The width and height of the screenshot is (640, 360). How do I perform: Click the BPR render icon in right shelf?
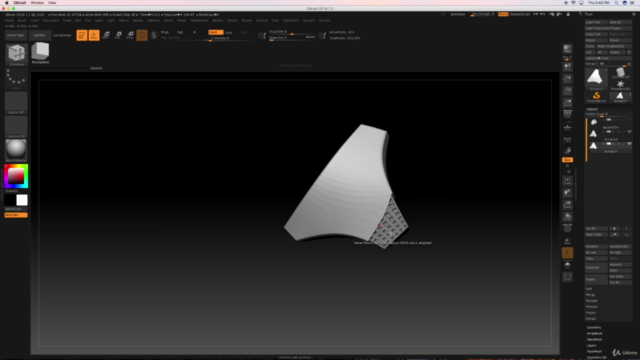click(567, 49)
